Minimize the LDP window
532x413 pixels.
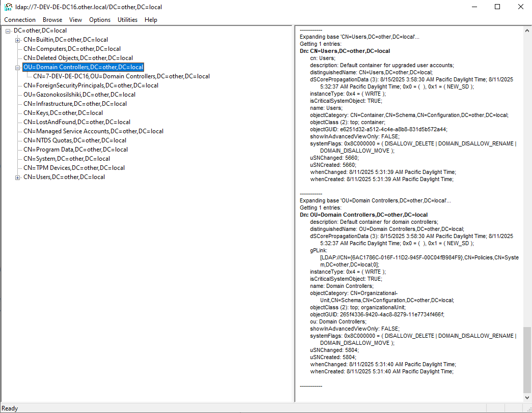tap(474, 7)
